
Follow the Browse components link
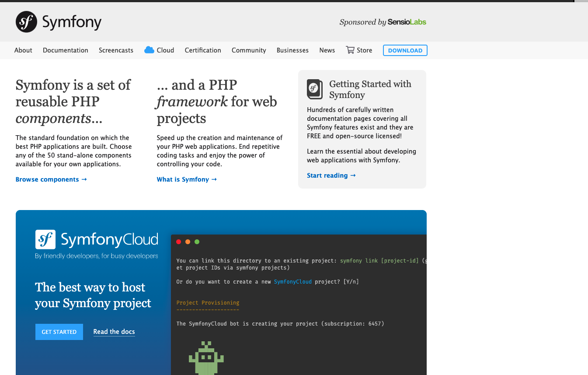pos(51,179)
